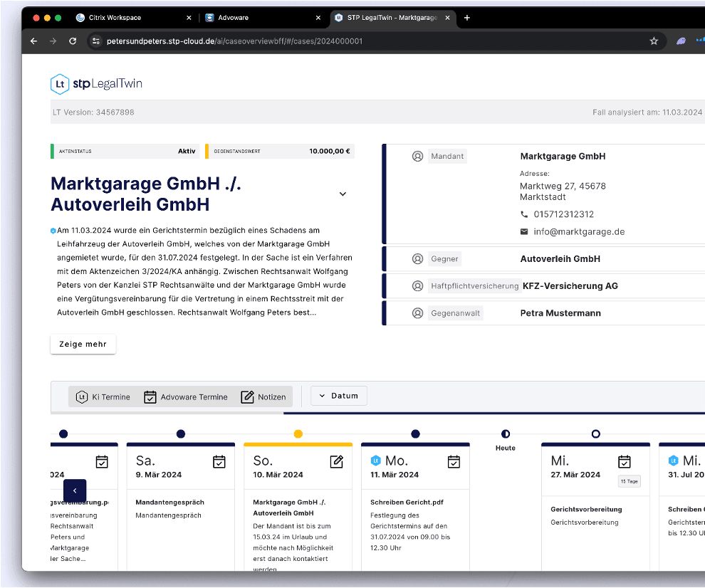
Task: Click the browser forward arrow
Action: [53, 41]
